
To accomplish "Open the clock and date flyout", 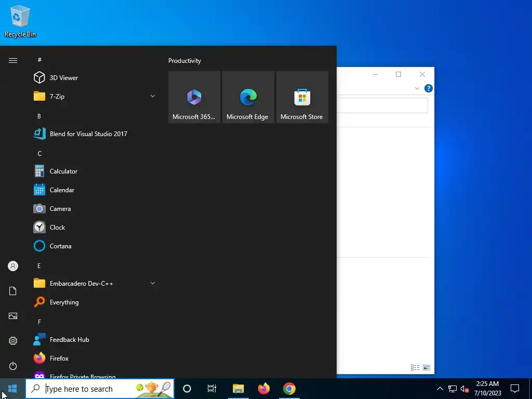I will click(x=487, y=389).
